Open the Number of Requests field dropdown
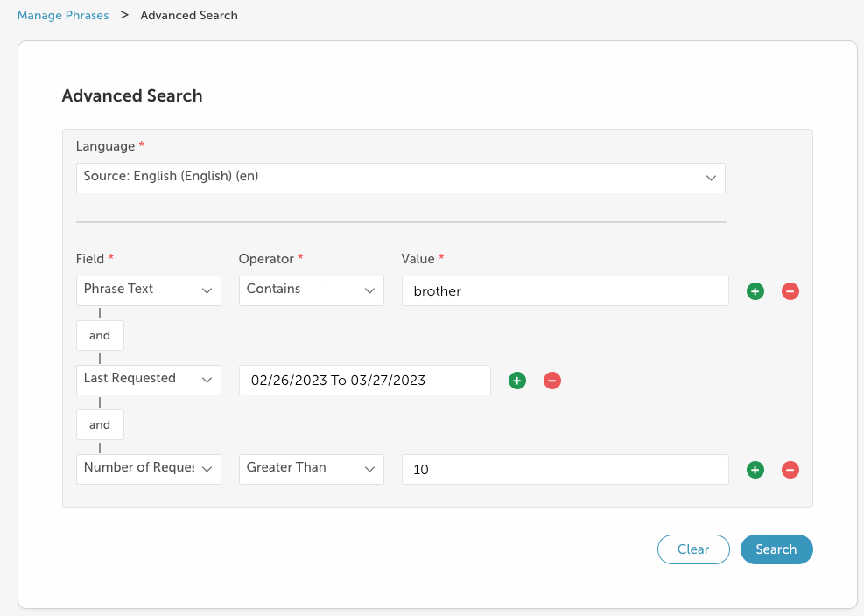Screen dimensions: 864x616 pos(149,469)
